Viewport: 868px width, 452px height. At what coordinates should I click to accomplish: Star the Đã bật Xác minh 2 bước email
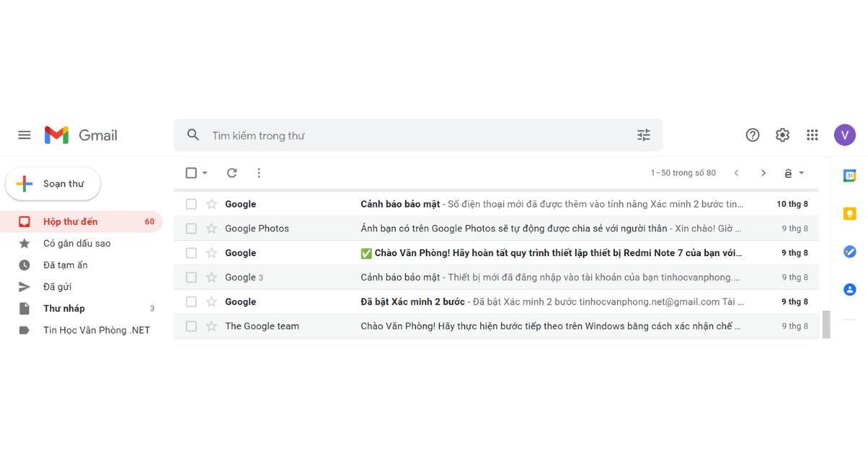coord(211,302)
